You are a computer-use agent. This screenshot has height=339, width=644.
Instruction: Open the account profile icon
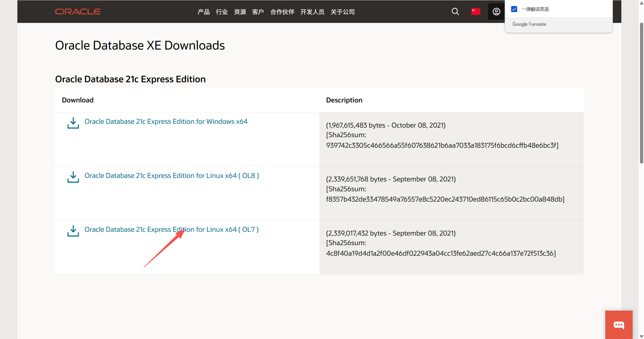tap(496, 12)
